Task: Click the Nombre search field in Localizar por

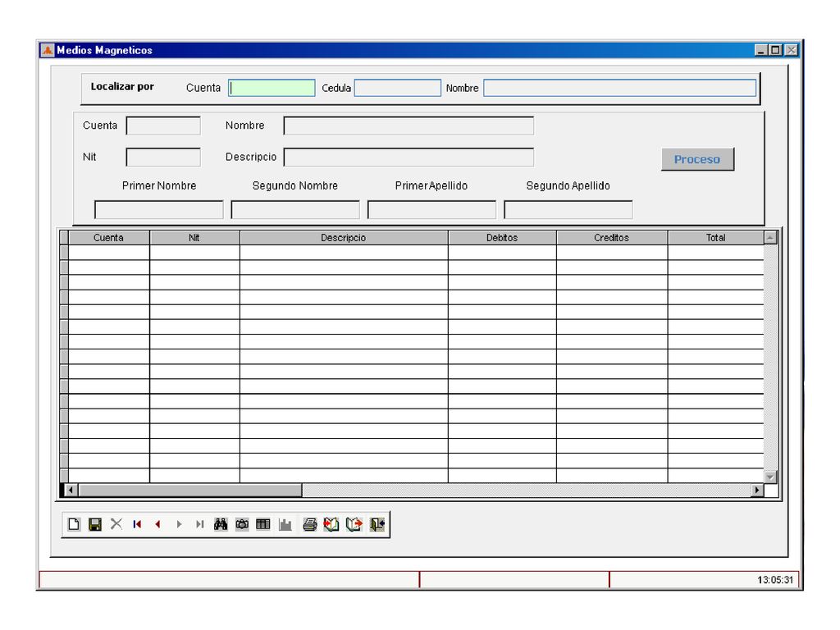Action: 620,88
